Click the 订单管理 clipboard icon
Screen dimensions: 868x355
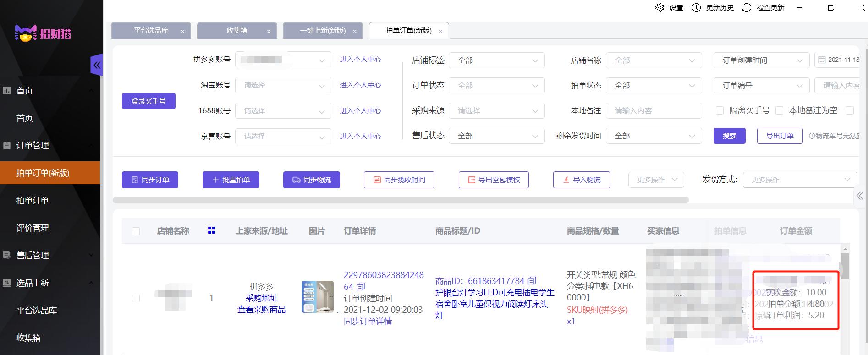click(x=7, y=146)
